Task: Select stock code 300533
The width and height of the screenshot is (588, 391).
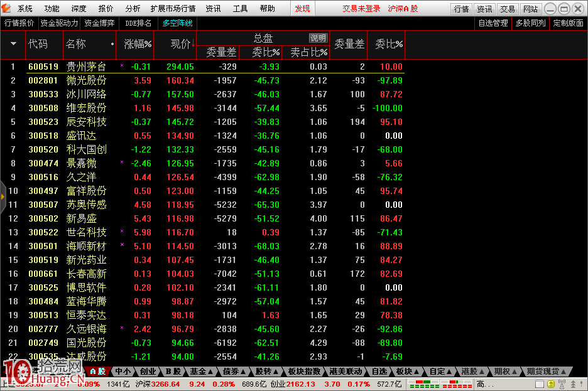Action: [43, 94]
